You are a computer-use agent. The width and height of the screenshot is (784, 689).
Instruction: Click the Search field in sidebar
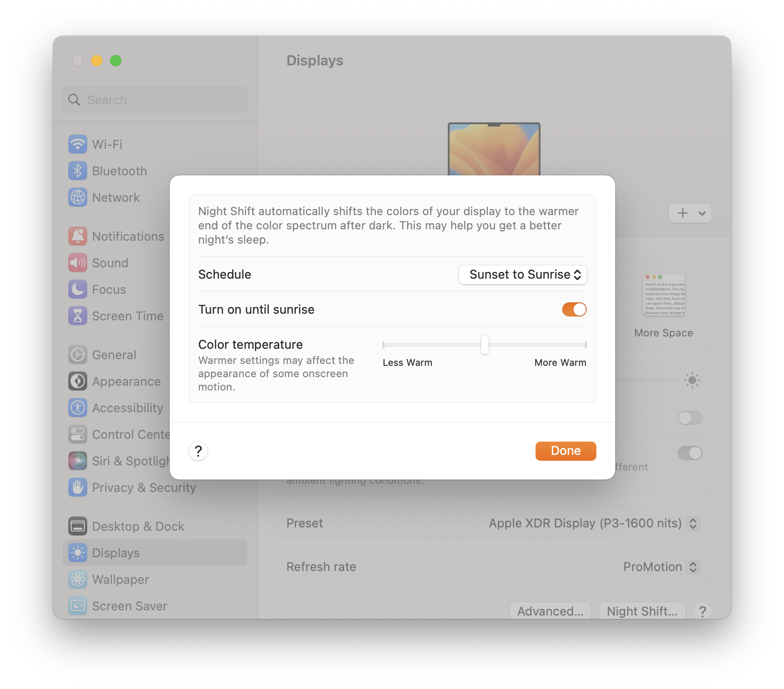pos(155,100)
